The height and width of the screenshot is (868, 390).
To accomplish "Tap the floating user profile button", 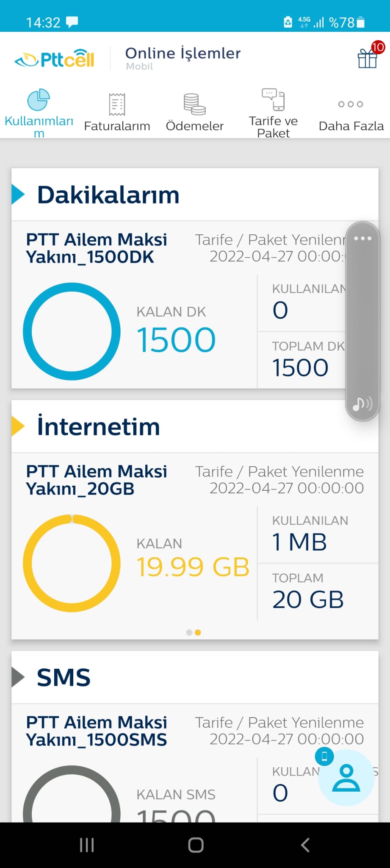I will click(x=346, y=778).
